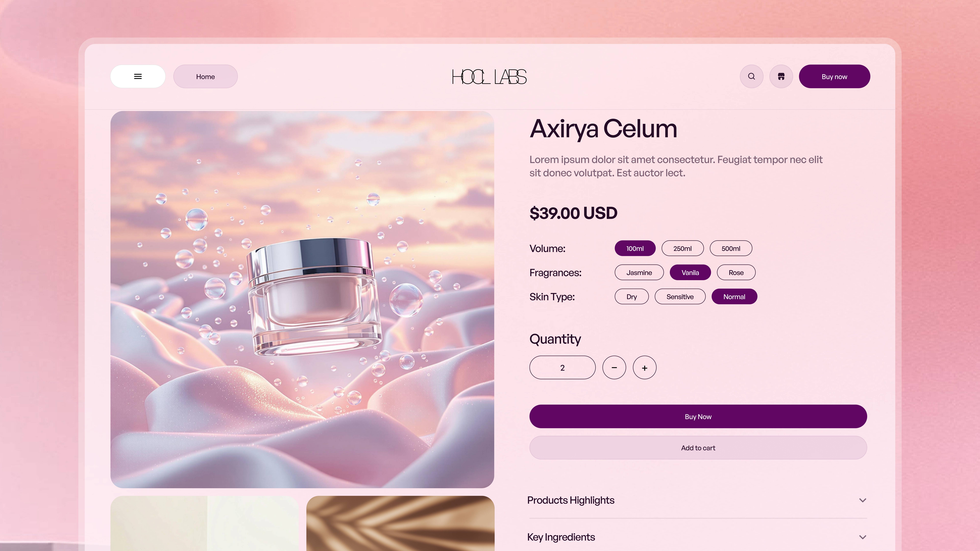
Task: Click the HOCL LABS logo
Action: [489, 77]
